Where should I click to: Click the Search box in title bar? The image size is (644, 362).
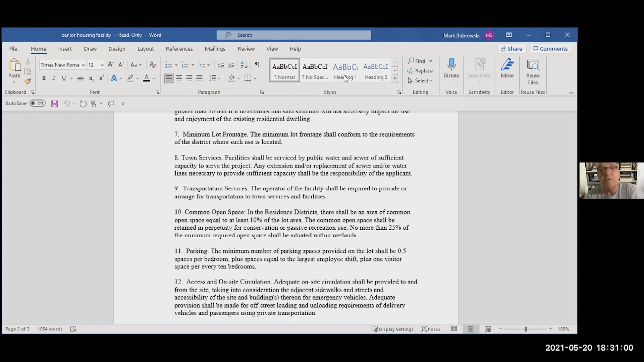293,35
